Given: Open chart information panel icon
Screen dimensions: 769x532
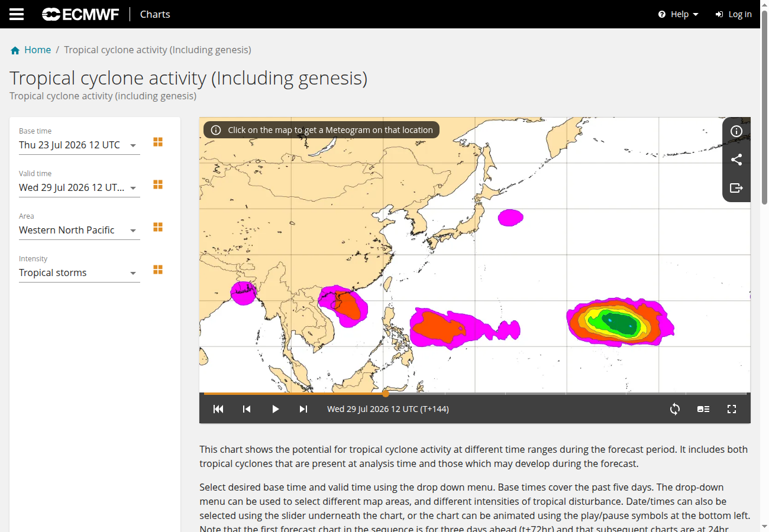Looking at the screenshot, I should click(x=736, y=131).
